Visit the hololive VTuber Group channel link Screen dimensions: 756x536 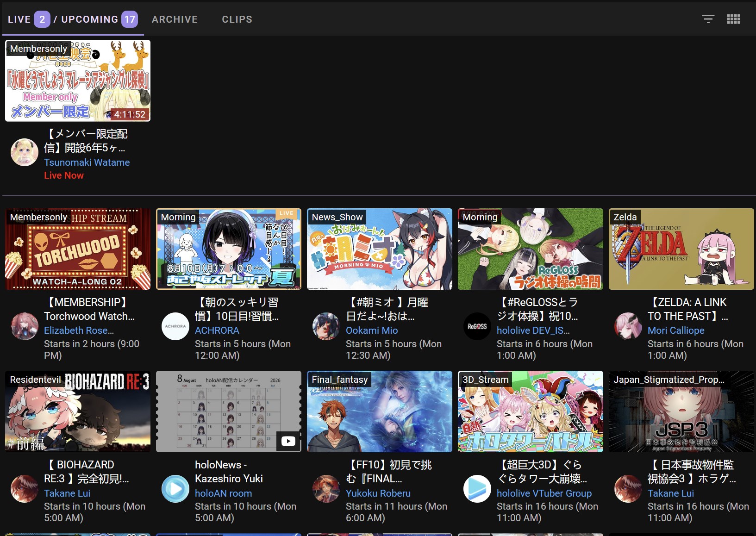(x=544, y=493)
